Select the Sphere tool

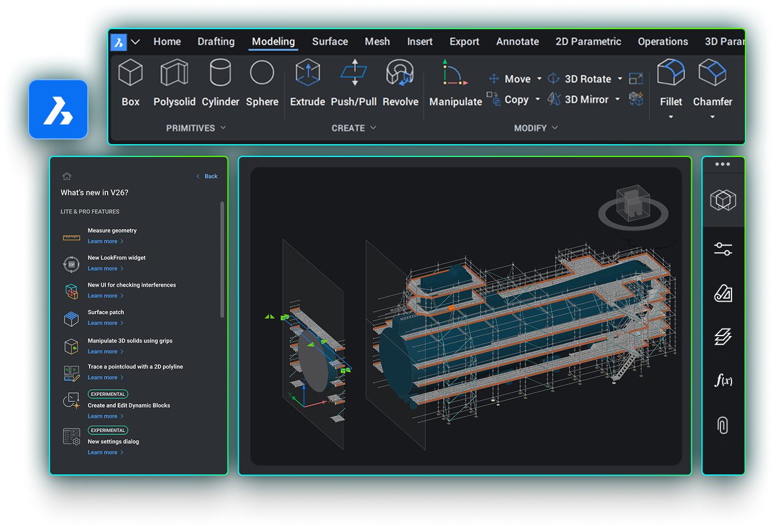point(262,74)
